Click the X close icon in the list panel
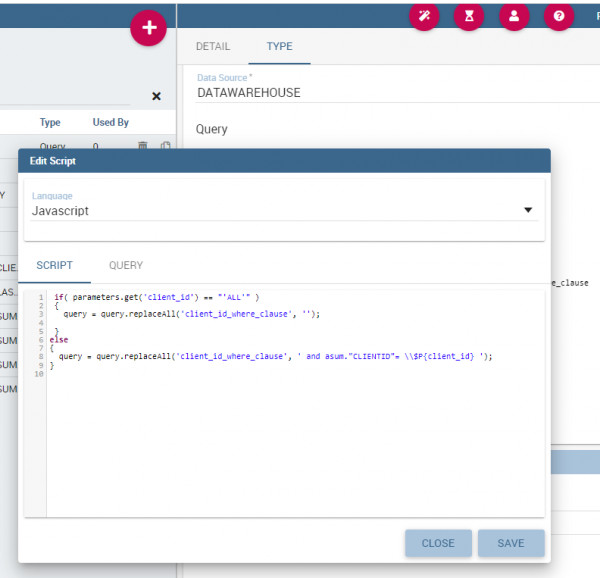 click(x=156, y=96)
